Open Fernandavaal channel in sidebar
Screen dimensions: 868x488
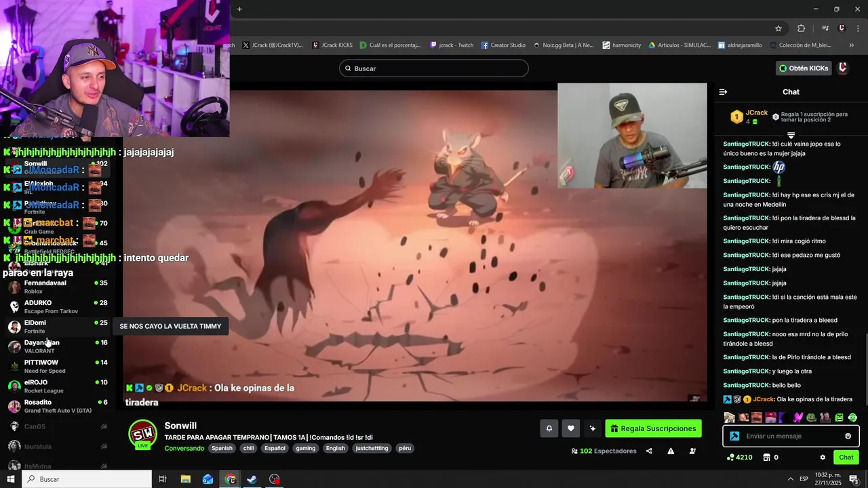[58, 287]
